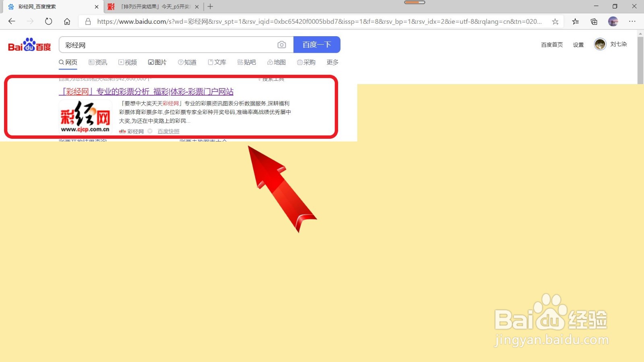Switch to the 文库 search category
The height and width of the screenshot is (362, 644).
[x=217, y=62]
